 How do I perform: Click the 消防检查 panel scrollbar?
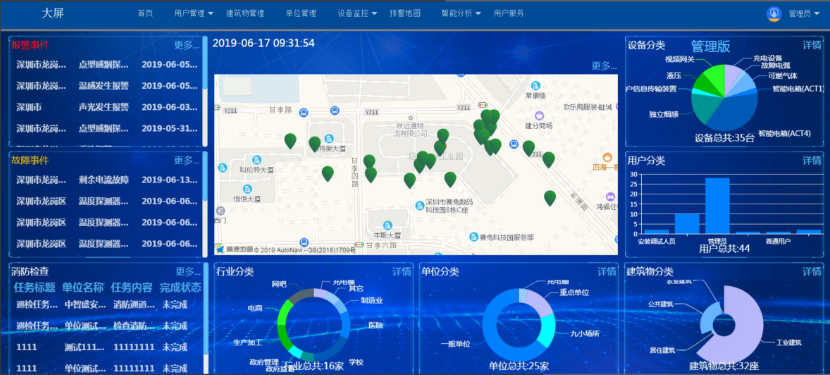click(205, 318)
